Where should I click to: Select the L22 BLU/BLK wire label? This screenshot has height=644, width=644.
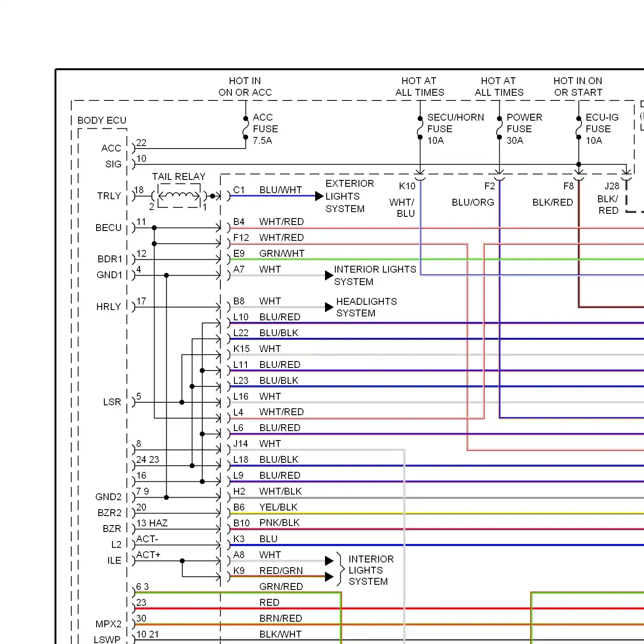[266, 333]
